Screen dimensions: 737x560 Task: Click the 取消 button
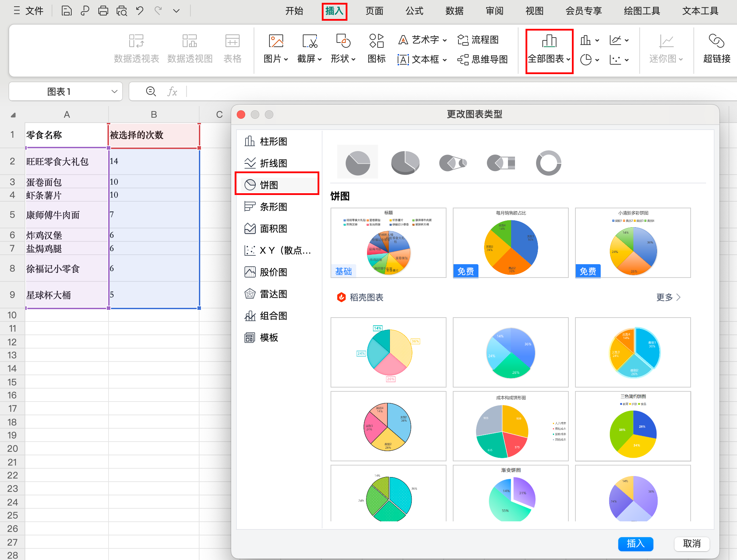click(x=691, y=543)
